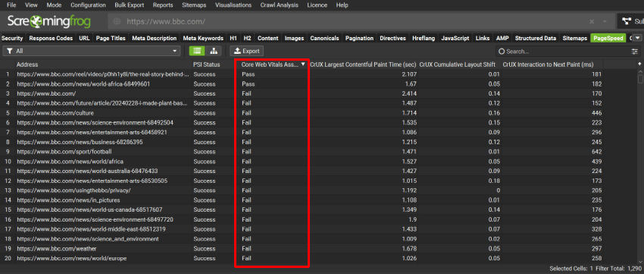Screen dimensions: 644x274
Task: Switch to the Security tab
Action: coord(12,38)
